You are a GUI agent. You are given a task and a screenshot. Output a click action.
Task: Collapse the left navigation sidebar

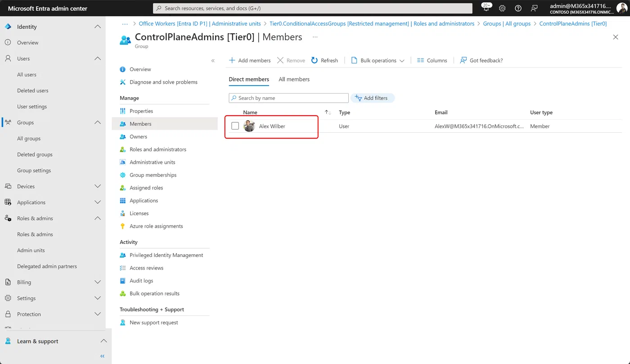click(x=102, y=356)
